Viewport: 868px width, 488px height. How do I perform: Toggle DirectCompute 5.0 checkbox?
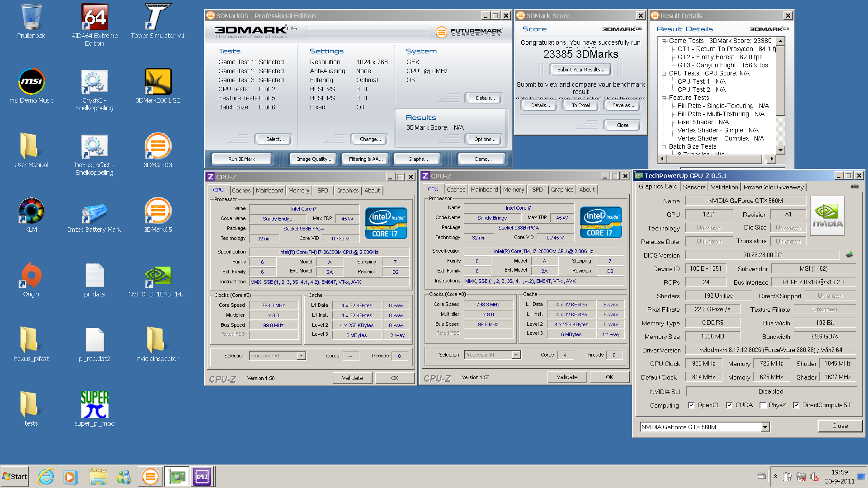[x=796, y=405]
